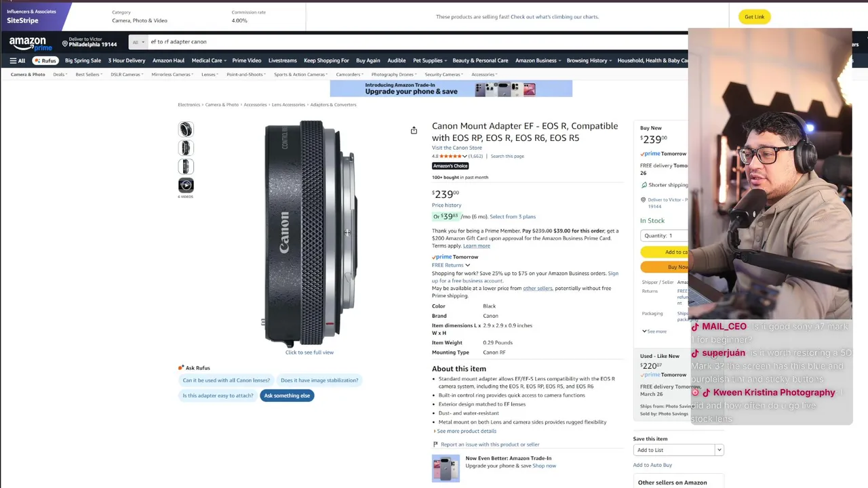Click the Ask something else button

click(x=287, y=396)
